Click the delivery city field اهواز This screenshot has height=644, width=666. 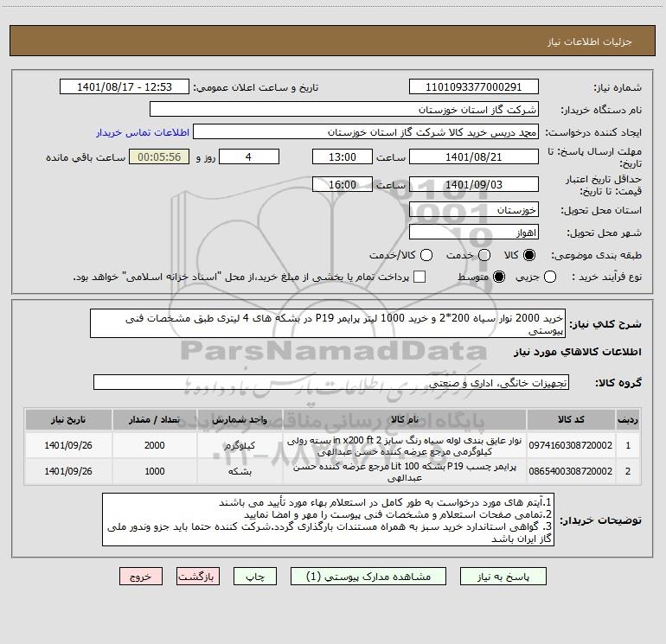click(x=474, y=233)
